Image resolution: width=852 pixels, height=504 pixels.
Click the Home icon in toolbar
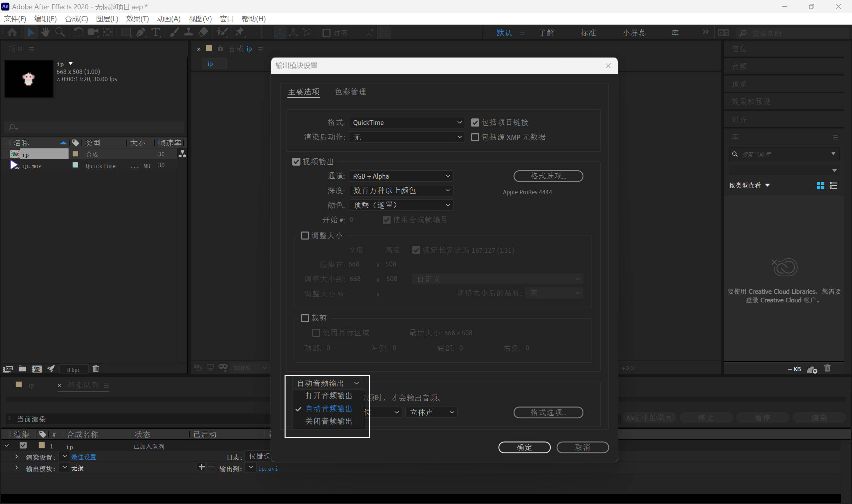[x=12, y=32]
